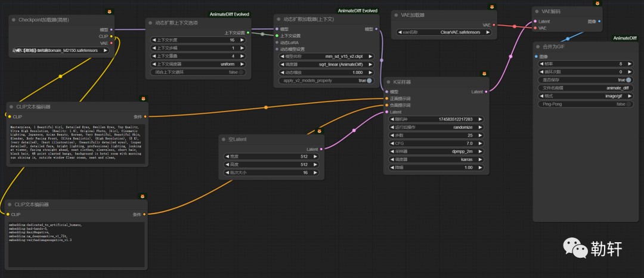Image resolution: width=644 pixels, height=278 pixels.
Task: Collapse the 合并为GIF node via title dot
Action: pyautogui.click(x=538, y=47)
